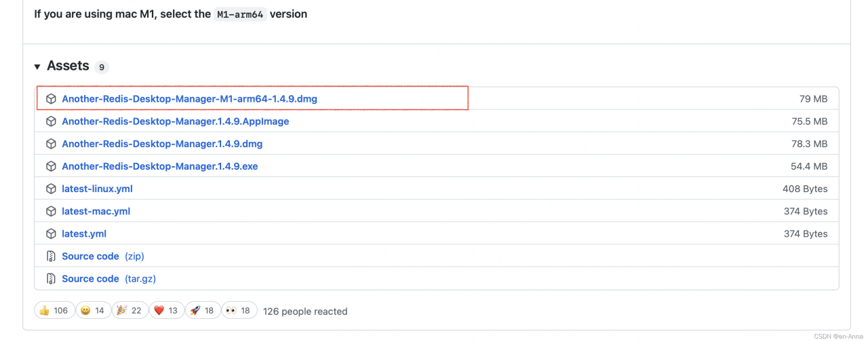868x342 pixels.
Task: Toggle the party popper reaction
Action: coord(130,311)
